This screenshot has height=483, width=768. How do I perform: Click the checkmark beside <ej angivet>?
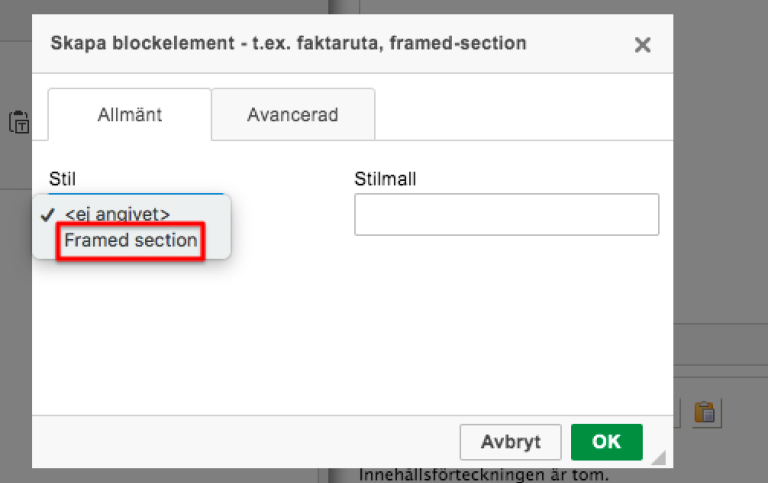tap(48, 215)
